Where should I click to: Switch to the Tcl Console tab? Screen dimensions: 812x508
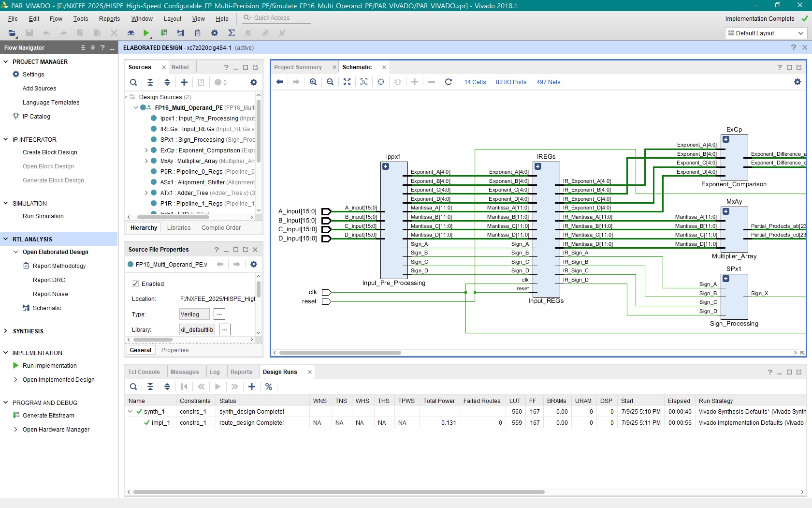(x=144, y=372)
